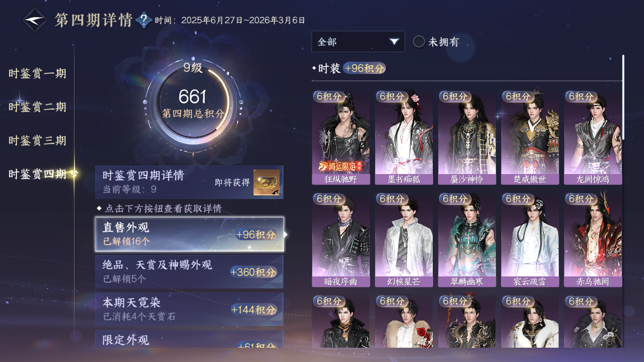This screenshot has height=362, width=644.
Task: Choose the 楚威傲世 outfit card
Action: (x=530, y=138)
